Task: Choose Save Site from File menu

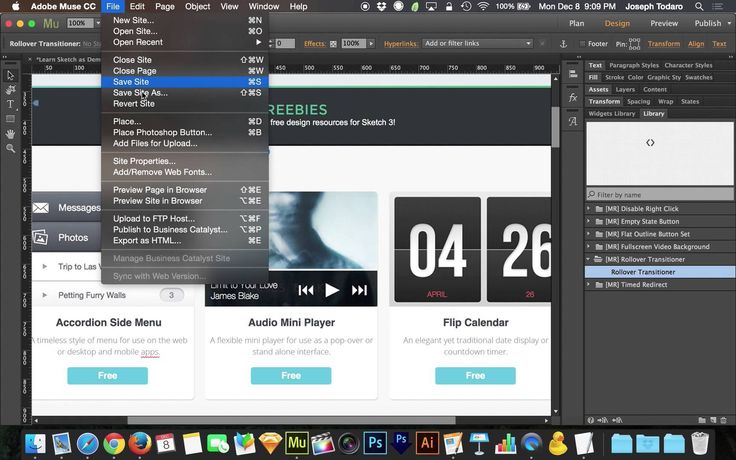Action: pyautogui.click(x=185, y=82)
